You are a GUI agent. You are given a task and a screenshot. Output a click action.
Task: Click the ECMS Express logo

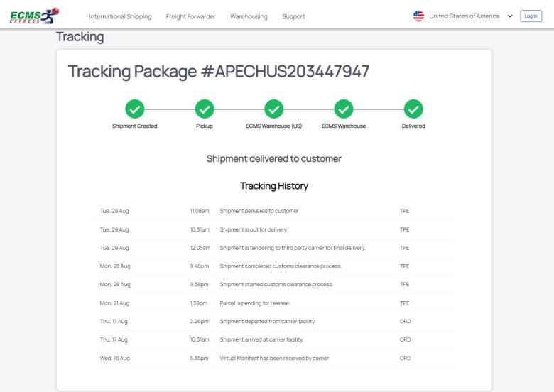pos(34,16)
